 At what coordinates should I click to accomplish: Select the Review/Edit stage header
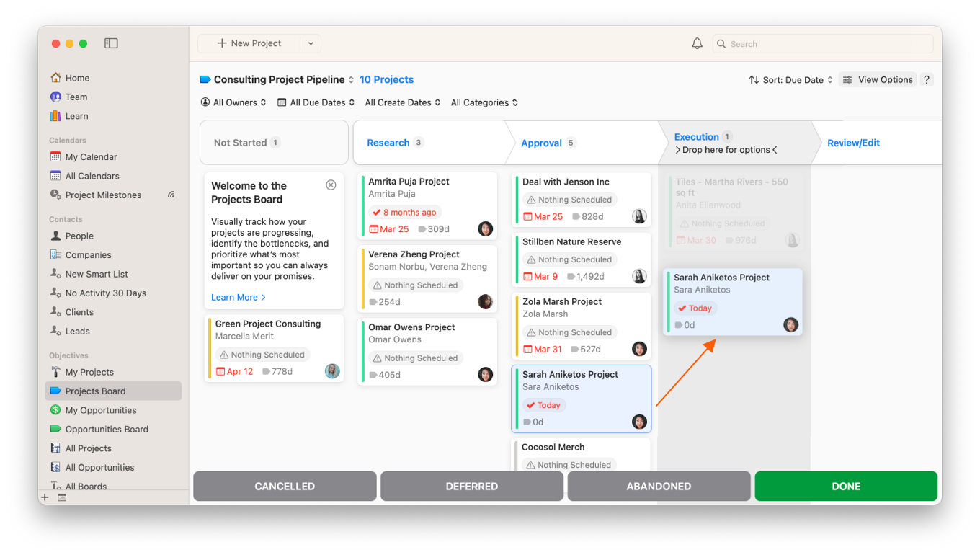coord(853,142)
